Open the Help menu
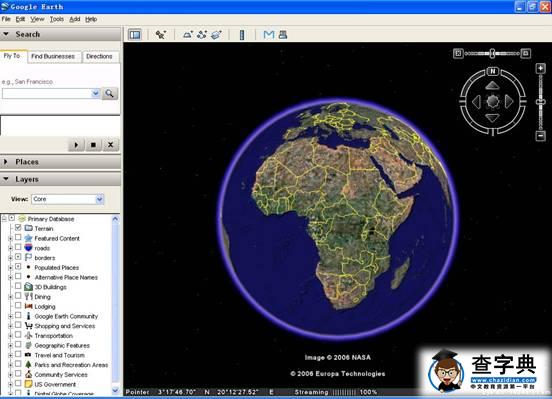The image size is (552, 399). pyautogui.click(x=91, y=19)
